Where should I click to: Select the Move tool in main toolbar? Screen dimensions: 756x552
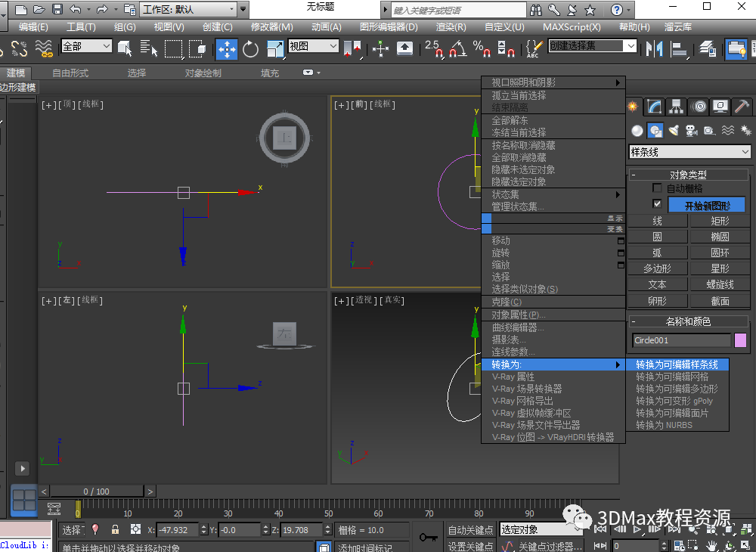[226, 49]
